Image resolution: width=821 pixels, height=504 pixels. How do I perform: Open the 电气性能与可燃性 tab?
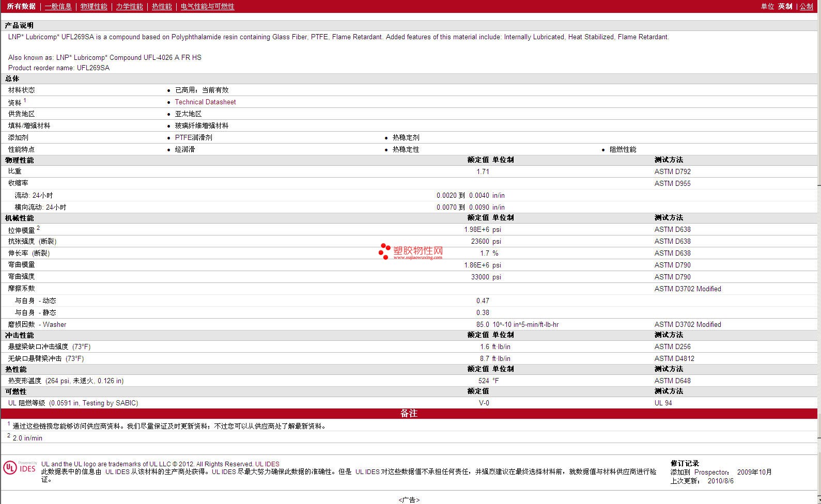pos(207,6)
